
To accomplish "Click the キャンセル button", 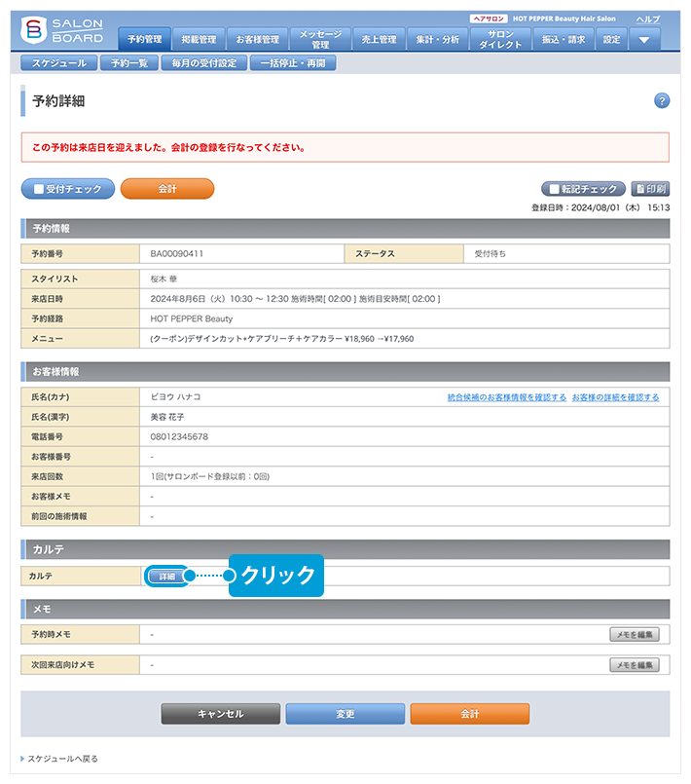I will [x=220, y=714].
